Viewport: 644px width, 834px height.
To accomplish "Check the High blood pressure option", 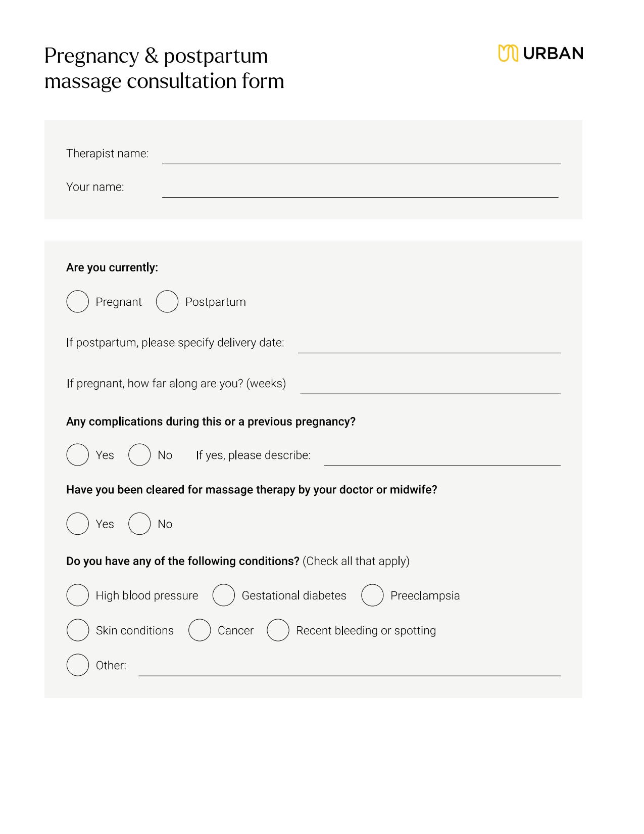I will tap(78, 595).
